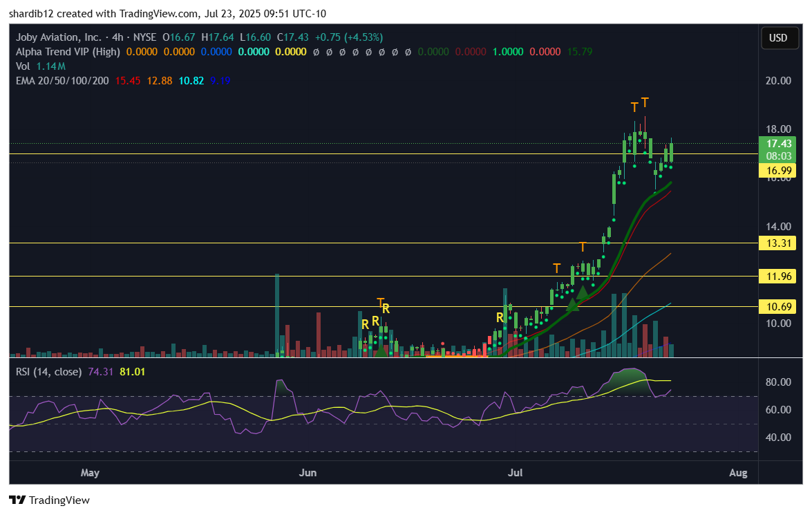
Task: Click the RSI (14, close) indicator label
Action: [48, 372]
